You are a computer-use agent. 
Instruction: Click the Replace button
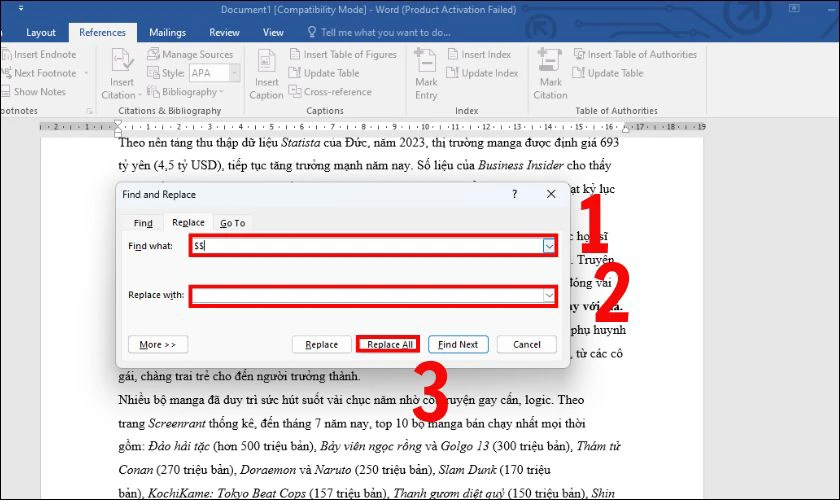[321, 345]
